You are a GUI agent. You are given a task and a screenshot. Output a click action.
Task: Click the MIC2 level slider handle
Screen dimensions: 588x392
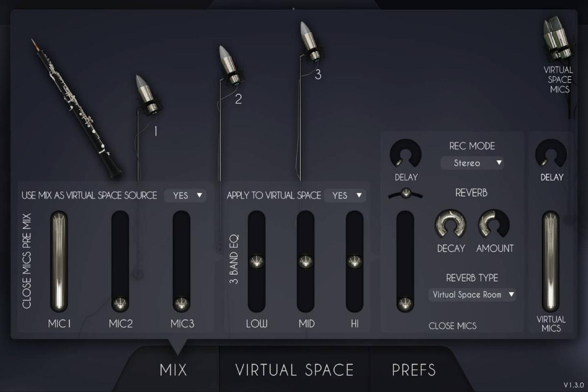(x=120, y=304)
